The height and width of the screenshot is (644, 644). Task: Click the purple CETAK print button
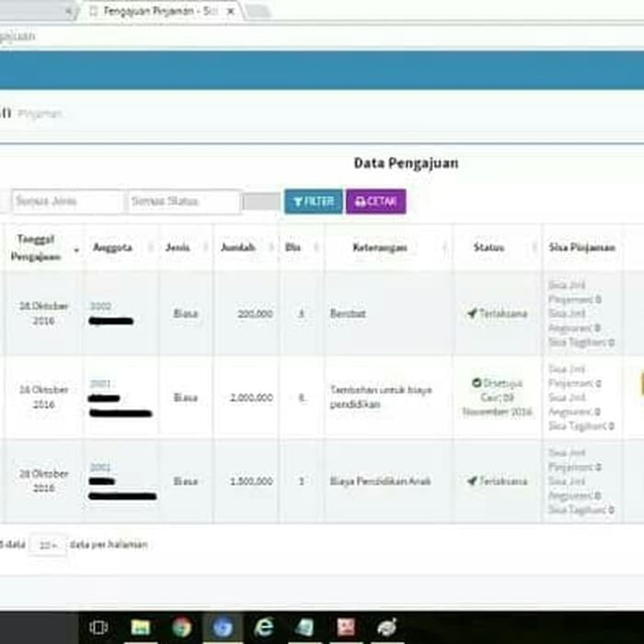tap(375, 201)
